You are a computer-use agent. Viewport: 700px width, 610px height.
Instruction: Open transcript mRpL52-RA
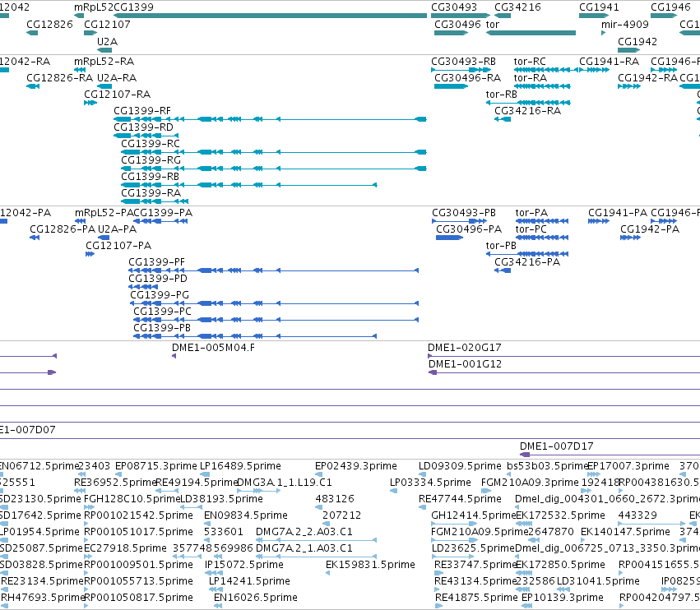[x=104, y=61]
